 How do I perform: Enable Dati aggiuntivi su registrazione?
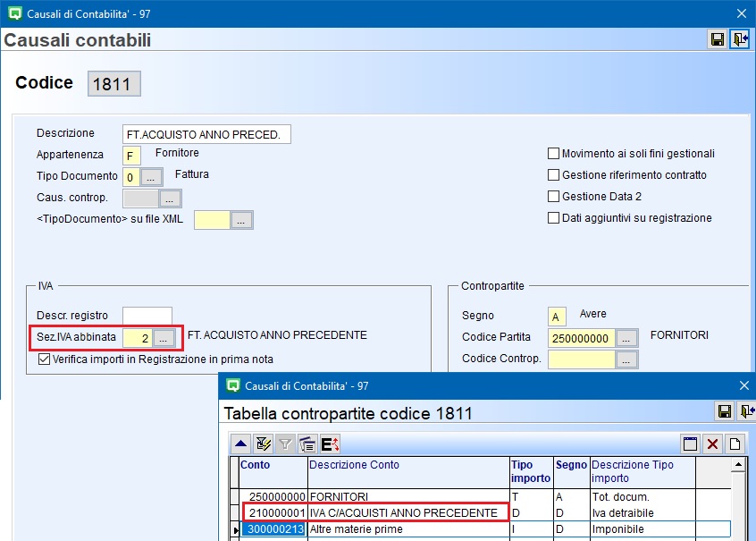pos(553,217)
